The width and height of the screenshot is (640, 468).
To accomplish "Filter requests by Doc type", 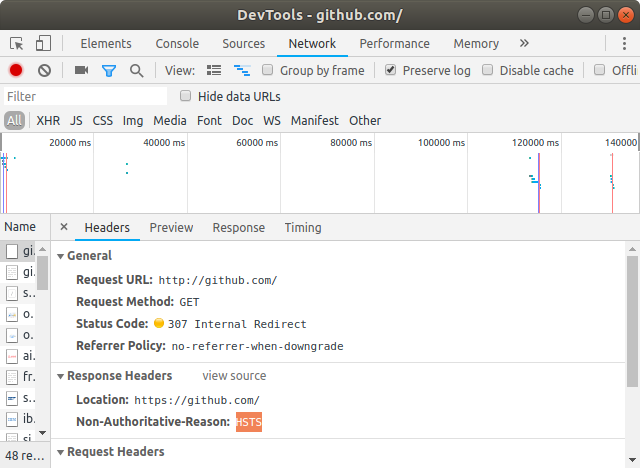I will (242, 120).
